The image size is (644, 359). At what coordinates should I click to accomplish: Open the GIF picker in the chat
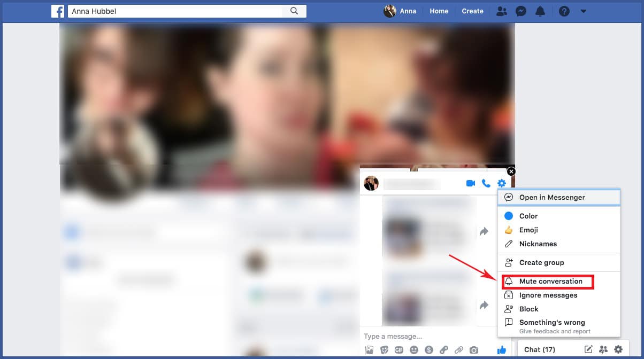click(x=399, y=350)
